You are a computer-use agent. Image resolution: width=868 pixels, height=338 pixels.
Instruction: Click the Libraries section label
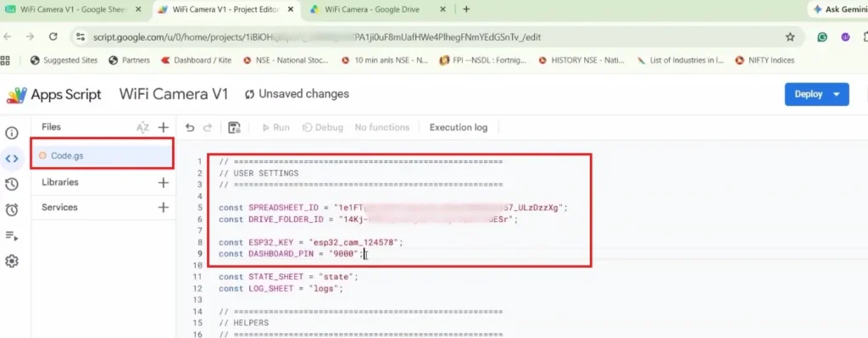click(60, 182)
